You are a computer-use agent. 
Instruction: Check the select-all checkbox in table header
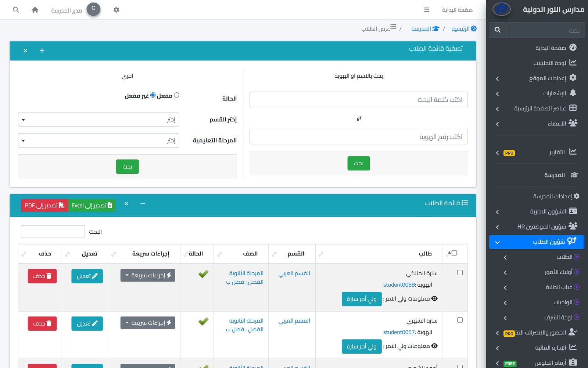pos(454,253)
